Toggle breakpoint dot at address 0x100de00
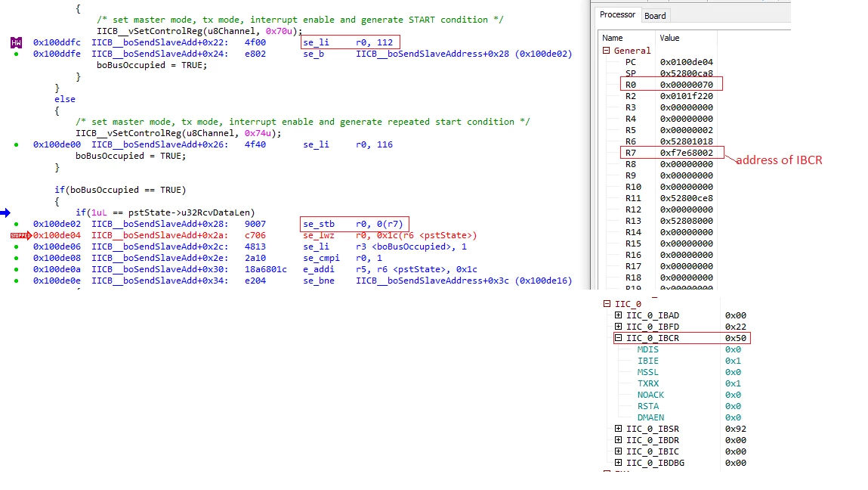Viewport: 868px width, 490px height. (16, 144)
